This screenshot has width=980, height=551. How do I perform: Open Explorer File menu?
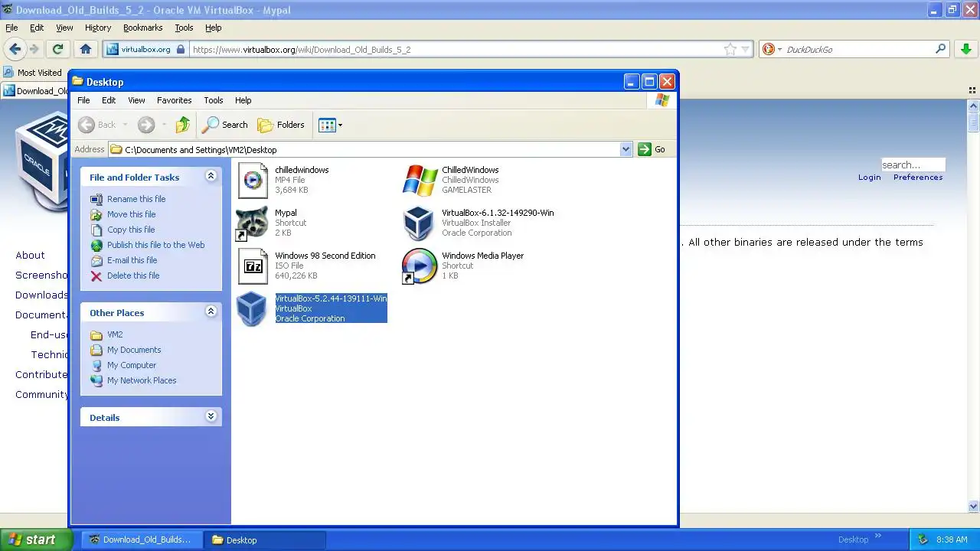[83, 100]
